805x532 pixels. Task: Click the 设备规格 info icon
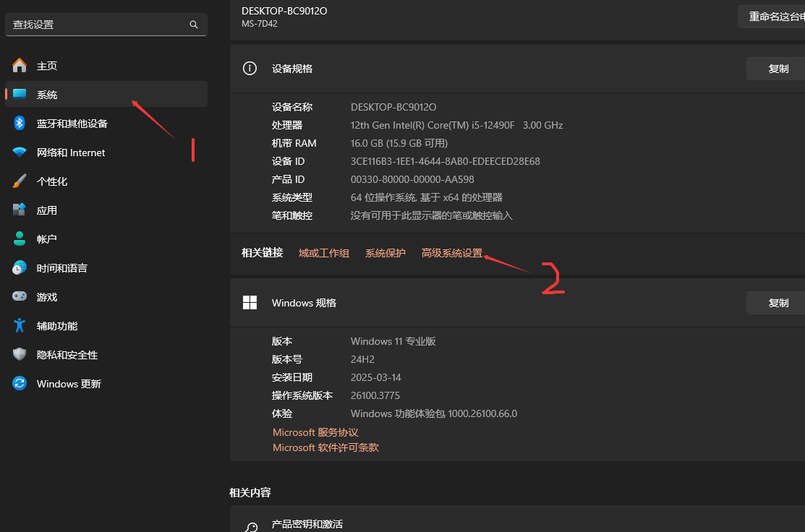250,68
